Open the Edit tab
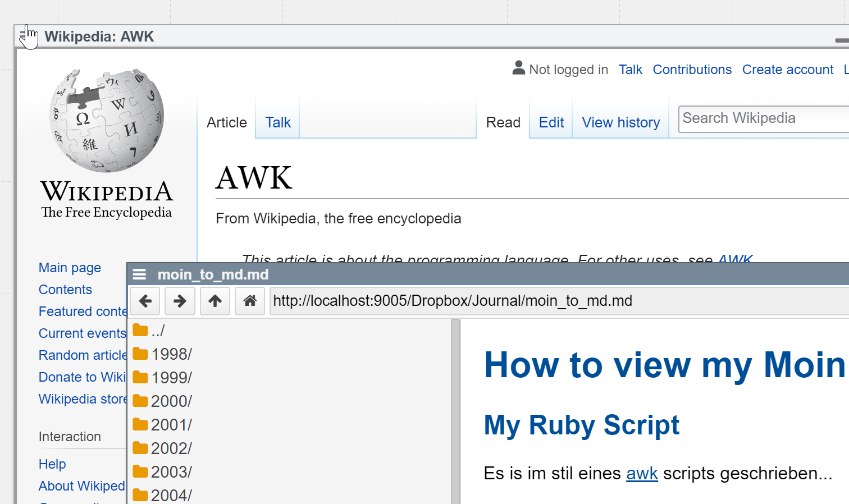849x504 pixels. point(551,122)
